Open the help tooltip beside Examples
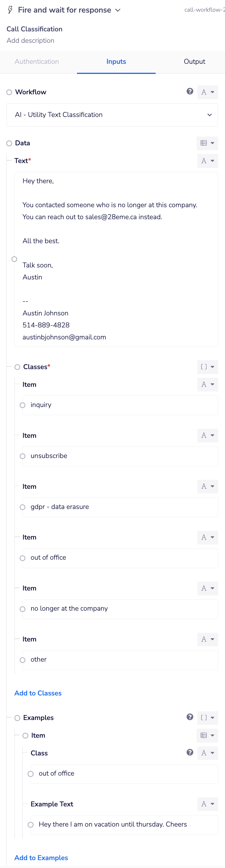The width and height of the screenshot is (225, 868). (190, 718)
